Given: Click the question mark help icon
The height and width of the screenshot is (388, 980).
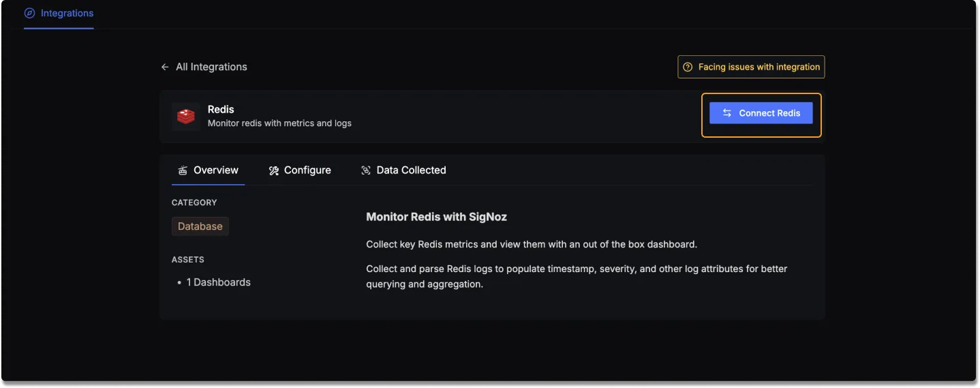Looking at the screenshot, I should pos(688,67).
